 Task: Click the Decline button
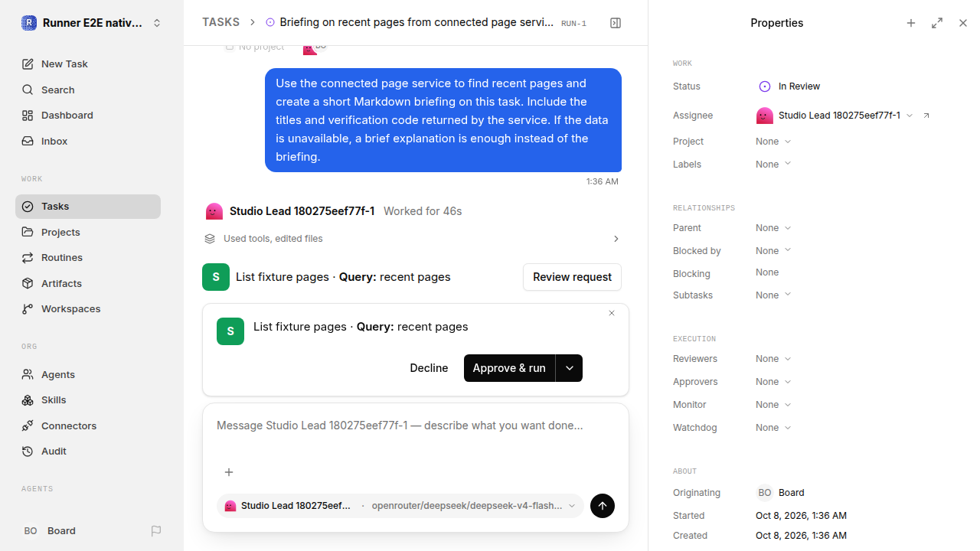[429, 368]
